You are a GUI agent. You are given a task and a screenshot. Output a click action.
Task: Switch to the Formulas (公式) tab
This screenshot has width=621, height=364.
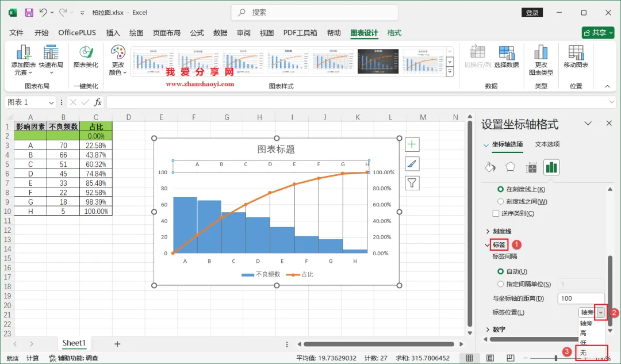197,33
